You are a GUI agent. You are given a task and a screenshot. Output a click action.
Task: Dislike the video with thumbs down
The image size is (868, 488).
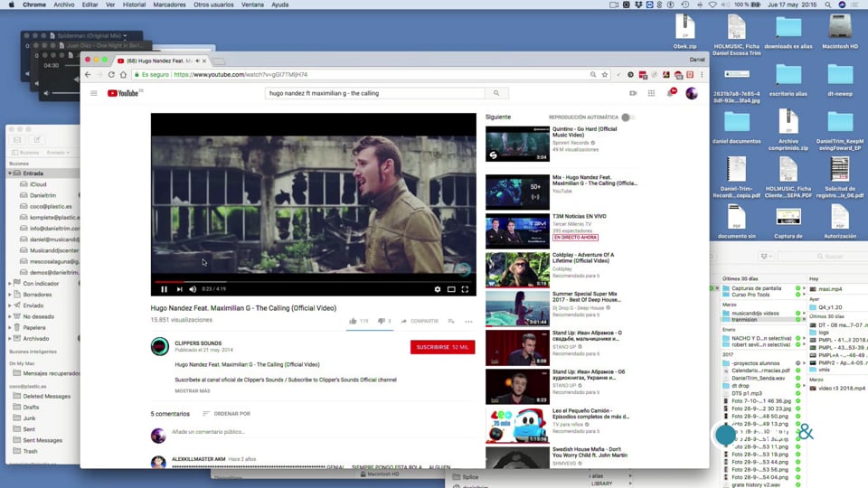point(381,321)
